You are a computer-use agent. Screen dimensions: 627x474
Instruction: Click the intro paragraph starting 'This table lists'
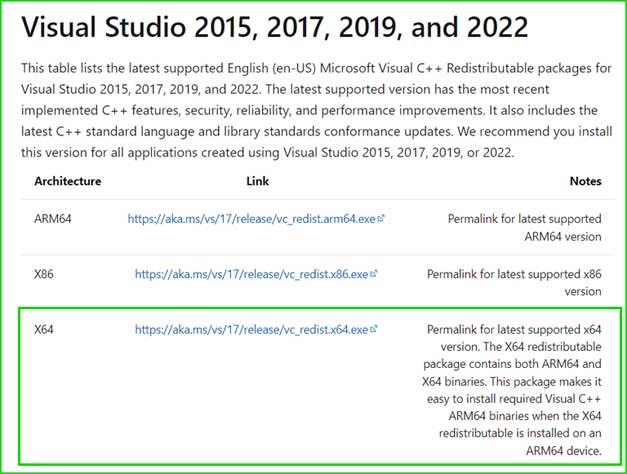(x=317, y=110)
